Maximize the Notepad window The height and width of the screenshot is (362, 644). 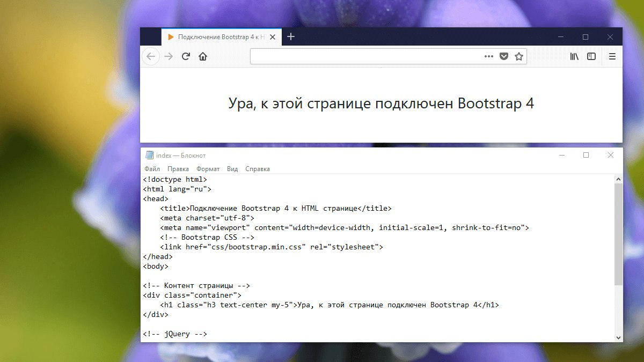click(586, 155)
